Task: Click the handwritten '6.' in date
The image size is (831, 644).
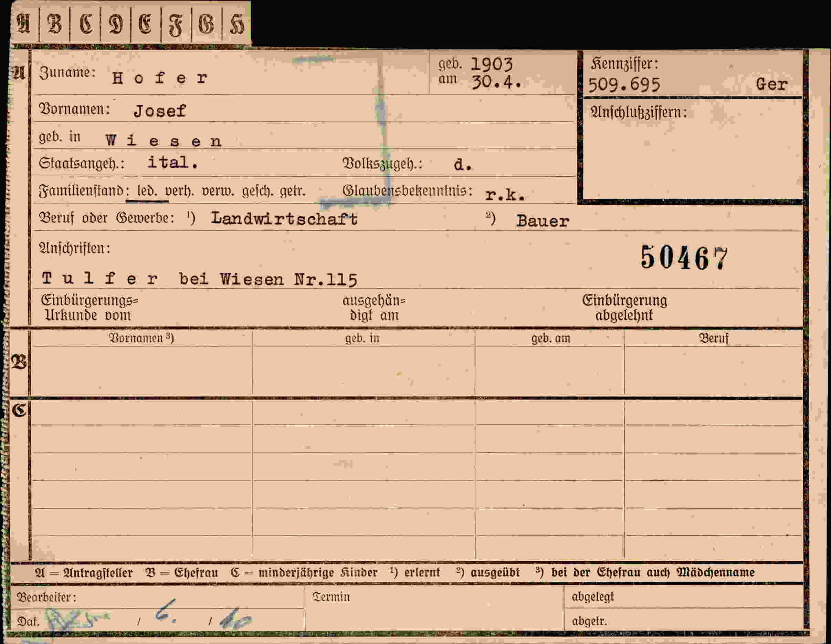Action: click(x=166, y=612)
